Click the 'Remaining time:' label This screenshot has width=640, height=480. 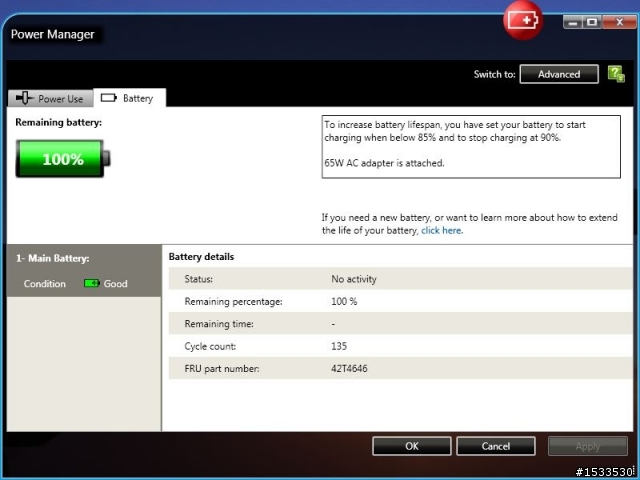[219, 324]
